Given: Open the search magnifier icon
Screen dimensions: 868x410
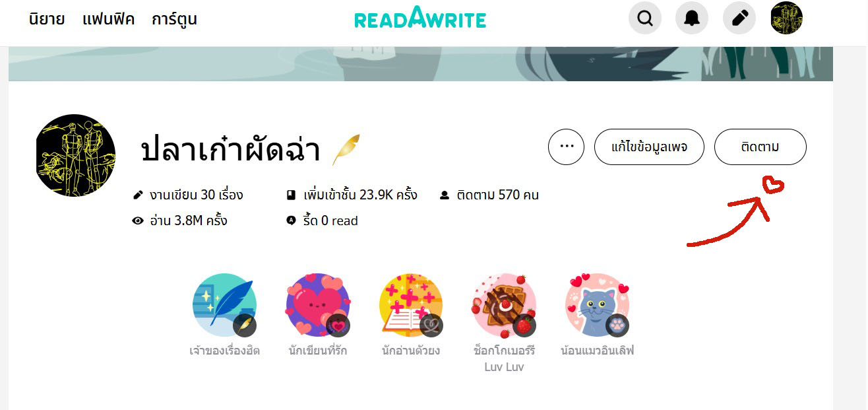Looking at the screenshot, I should 644,18.
